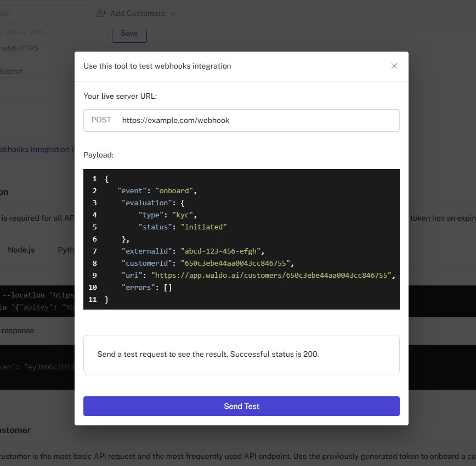Open the Add Customers menu label

point(138,13)
